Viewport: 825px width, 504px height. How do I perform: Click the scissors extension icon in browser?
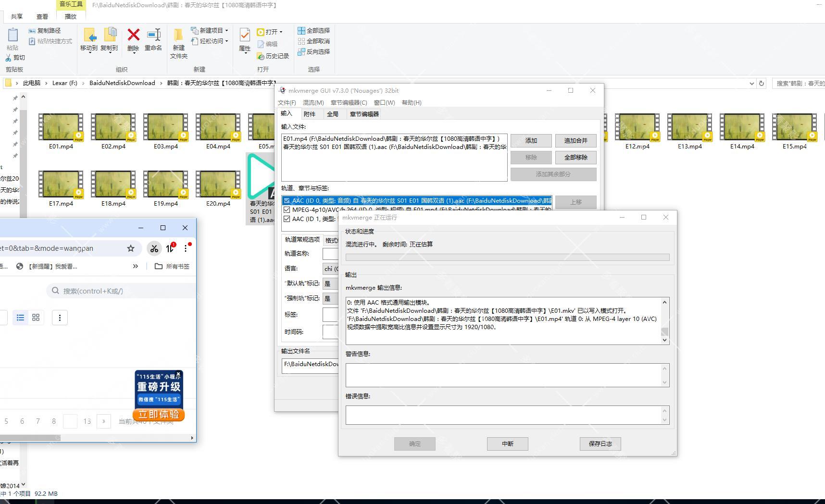154,248
